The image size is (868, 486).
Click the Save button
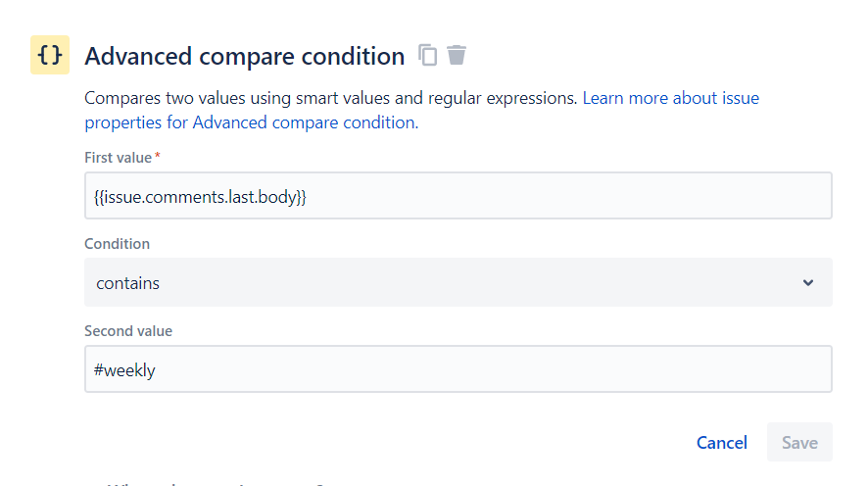(799, 443)
